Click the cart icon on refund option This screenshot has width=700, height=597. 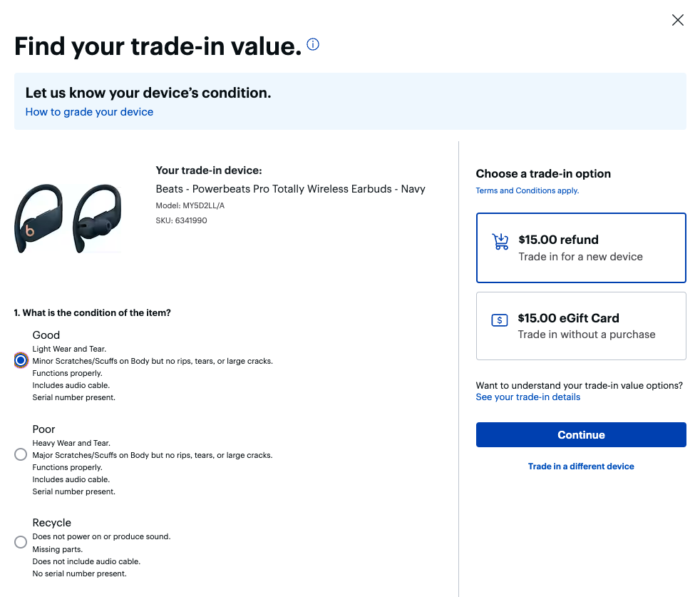(x=500, y=242)
